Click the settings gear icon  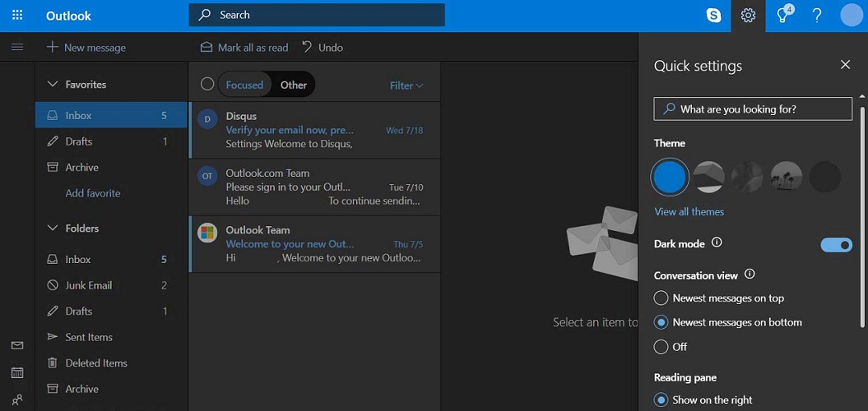748,16
